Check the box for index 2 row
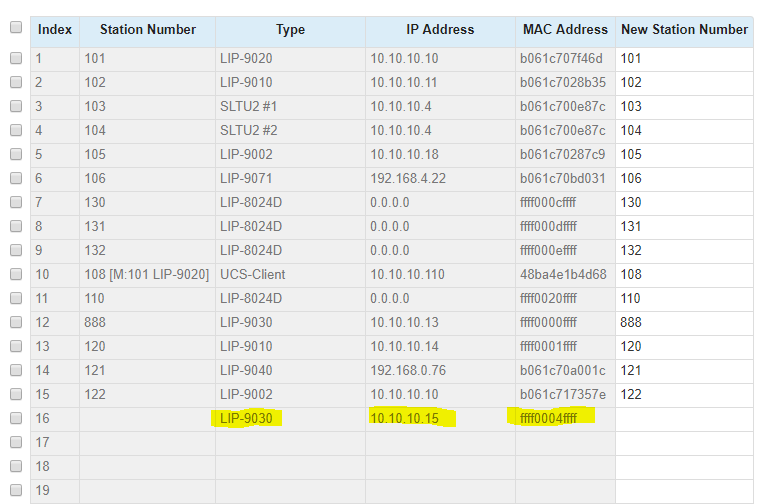The height and width of the screenshot is (504, 769). (16, 82)
